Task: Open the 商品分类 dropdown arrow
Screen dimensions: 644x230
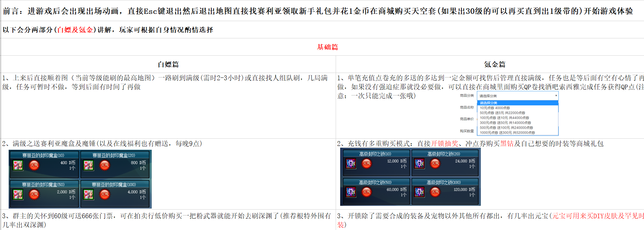Action: click(556, 96)
